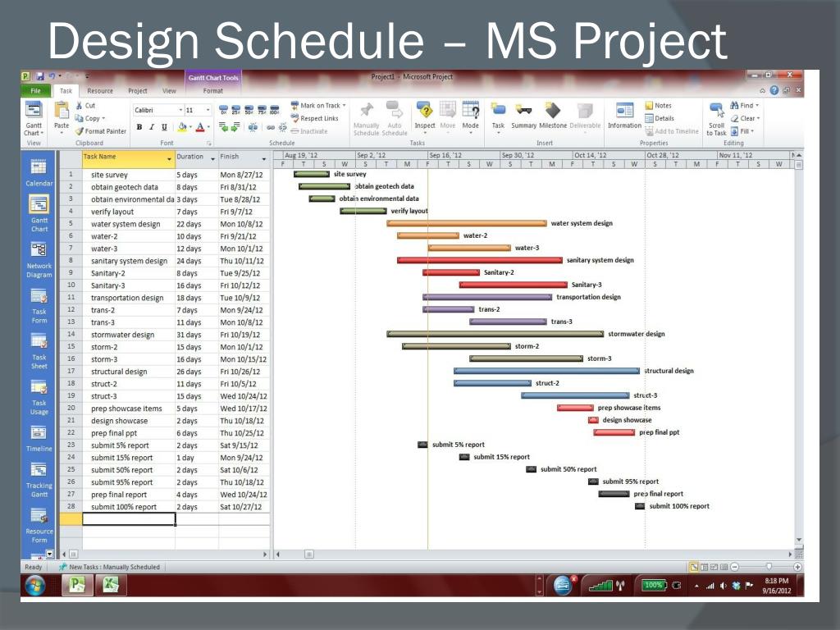Image resolution: width=840 pixels, height=630 pixels.
Task: Set task to Auto Schedule
Action: pos(395,118)
